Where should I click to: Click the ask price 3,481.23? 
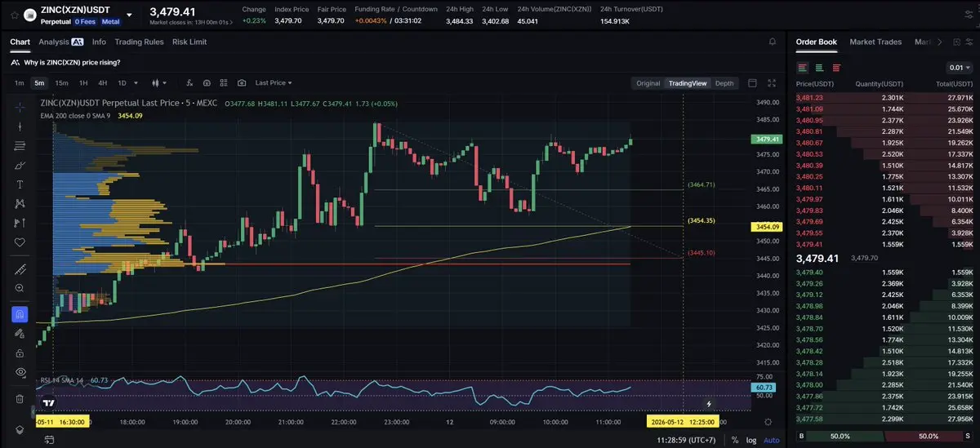(809, 98)
